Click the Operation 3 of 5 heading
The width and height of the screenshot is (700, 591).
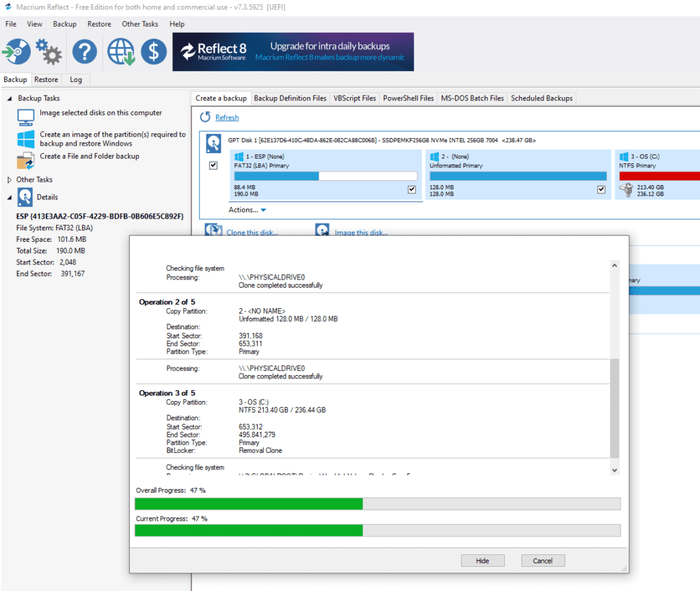(x=167, y=393)
